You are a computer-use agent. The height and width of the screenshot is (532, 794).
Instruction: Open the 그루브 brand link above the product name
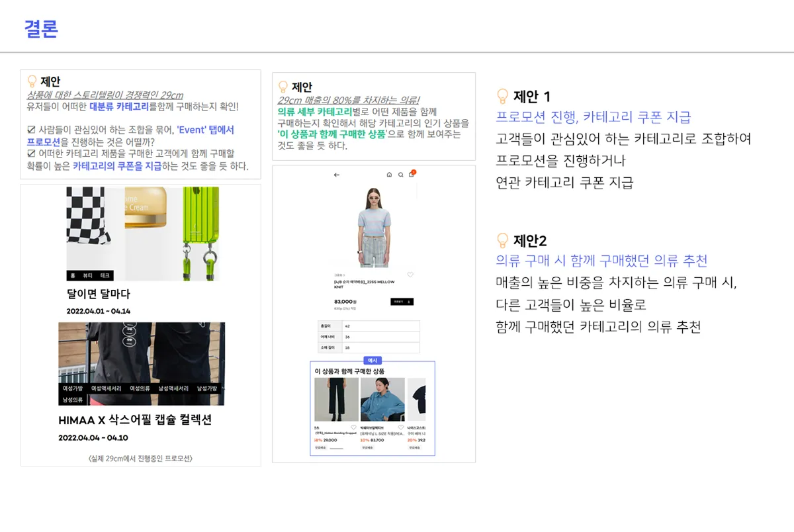[338, 276]
